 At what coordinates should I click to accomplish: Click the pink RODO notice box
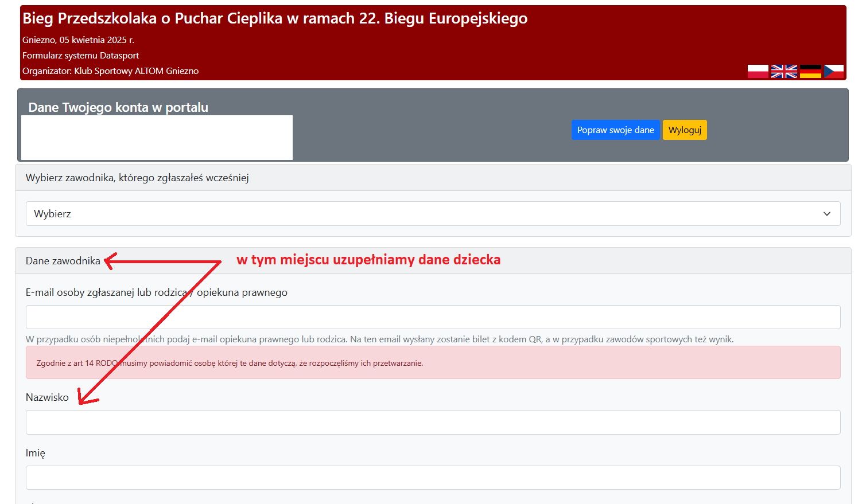pos(433,363)
